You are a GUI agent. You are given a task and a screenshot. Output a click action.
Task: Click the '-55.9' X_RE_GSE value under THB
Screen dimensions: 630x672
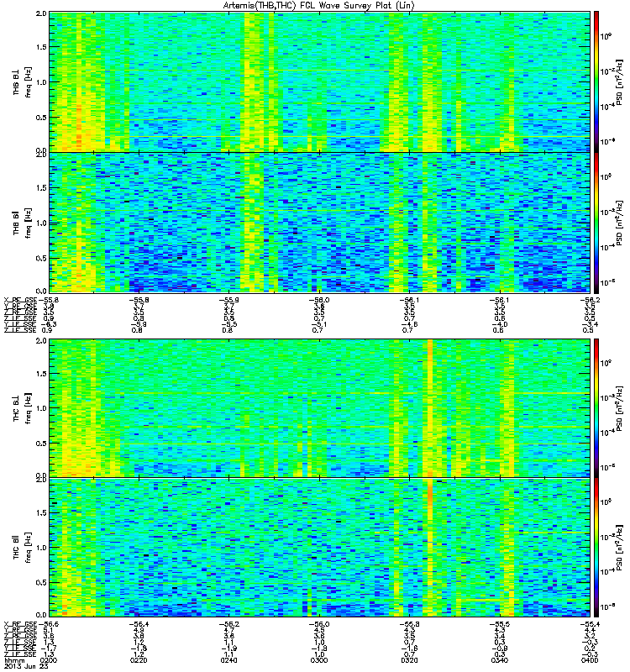228,300
